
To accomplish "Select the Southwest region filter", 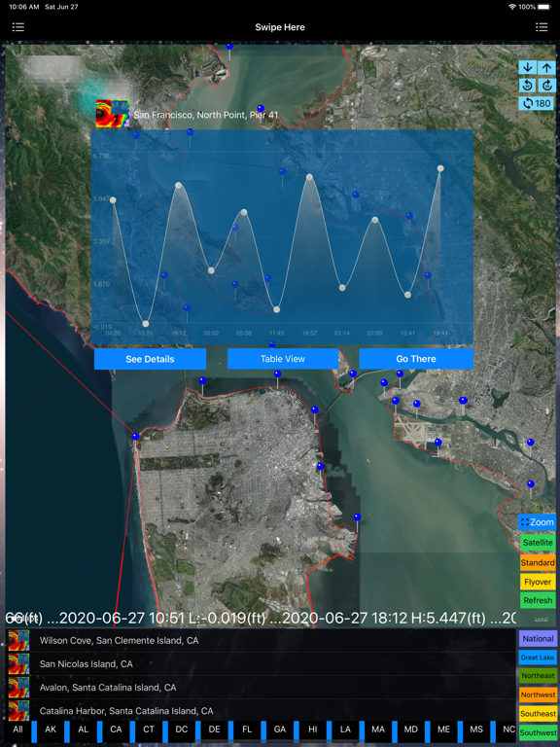I will point(538,732).
